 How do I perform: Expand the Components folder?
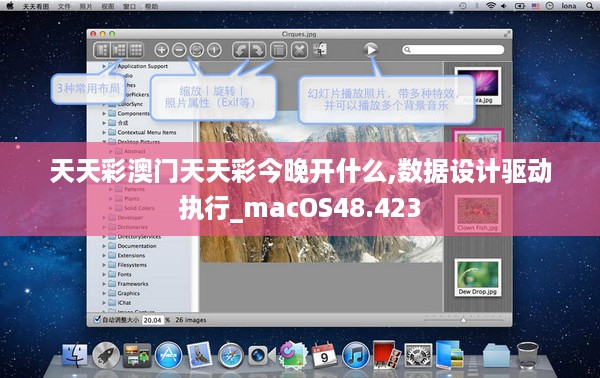[104, 114]
